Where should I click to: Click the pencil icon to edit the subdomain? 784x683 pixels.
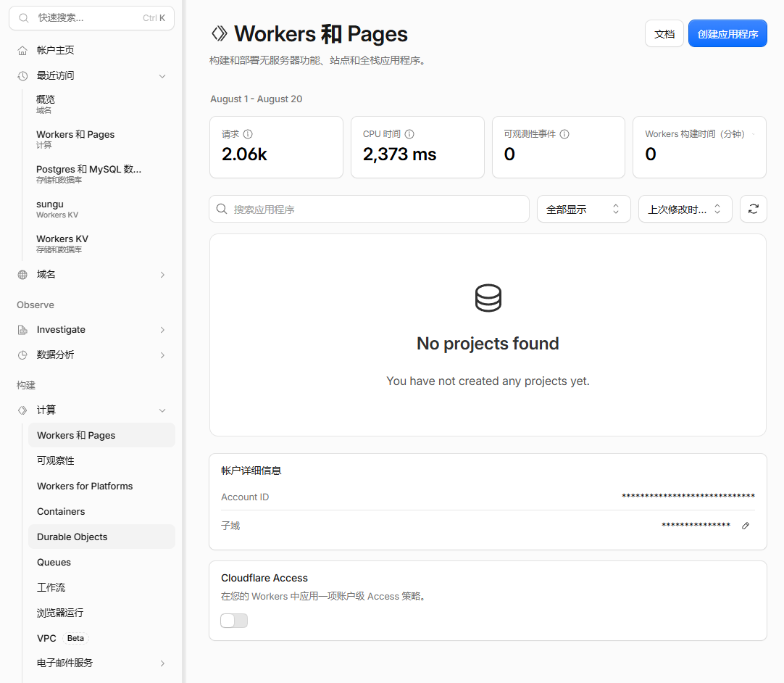click(x=746, y=526)
